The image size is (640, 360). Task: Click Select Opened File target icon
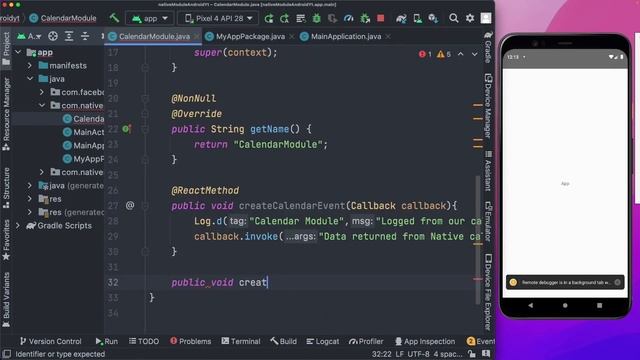click(53, 36)
